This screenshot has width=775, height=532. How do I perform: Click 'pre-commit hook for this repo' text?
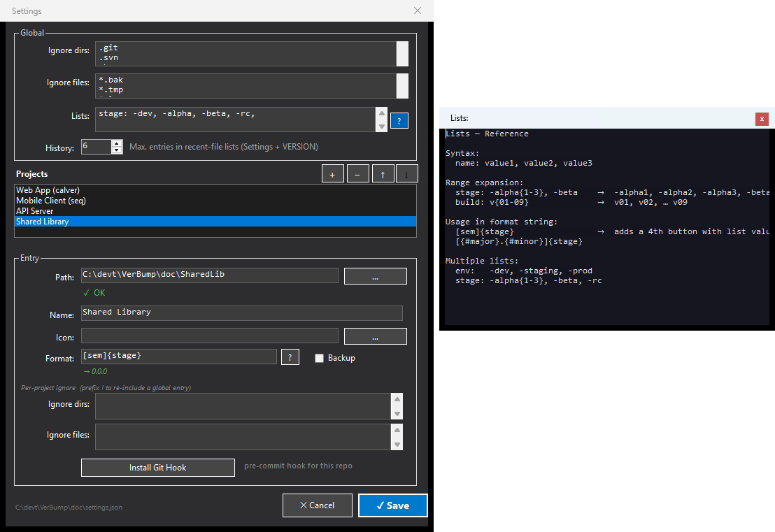[x=298, y=466]
